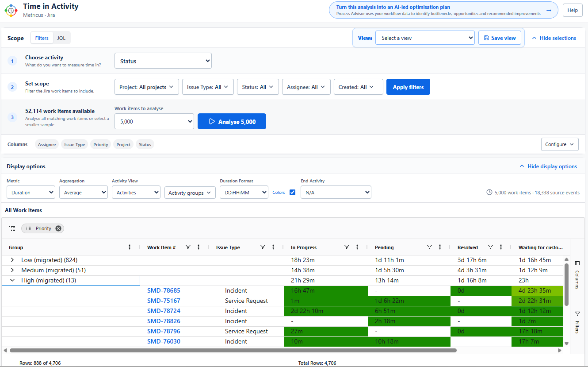Screen dimensions: 588x367
Task: Click Hide selections link
Action: click(x=554, y=38)
